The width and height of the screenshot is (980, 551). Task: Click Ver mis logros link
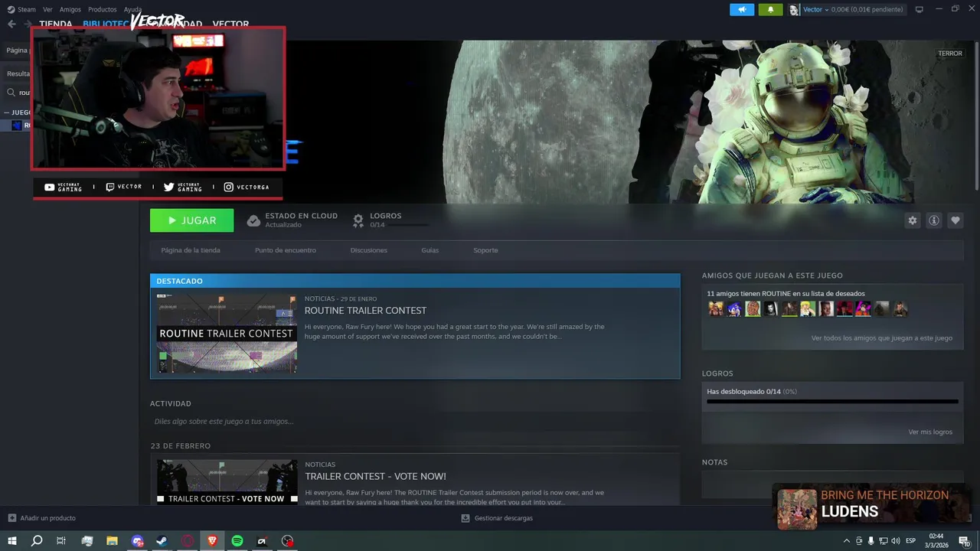930,432
